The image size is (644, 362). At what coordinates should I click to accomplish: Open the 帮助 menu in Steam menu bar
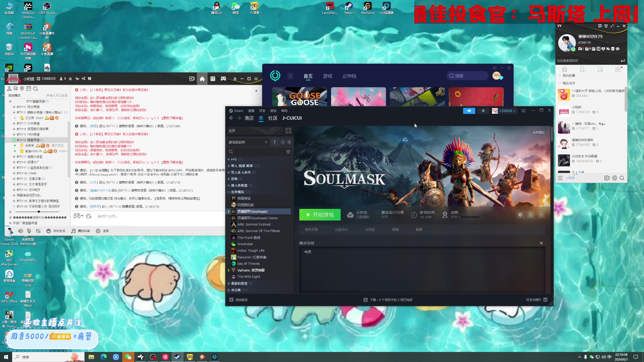tap(284, 111)
